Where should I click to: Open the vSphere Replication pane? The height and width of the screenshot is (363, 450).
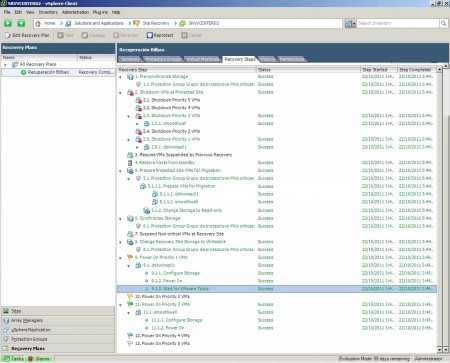point(58,330)
